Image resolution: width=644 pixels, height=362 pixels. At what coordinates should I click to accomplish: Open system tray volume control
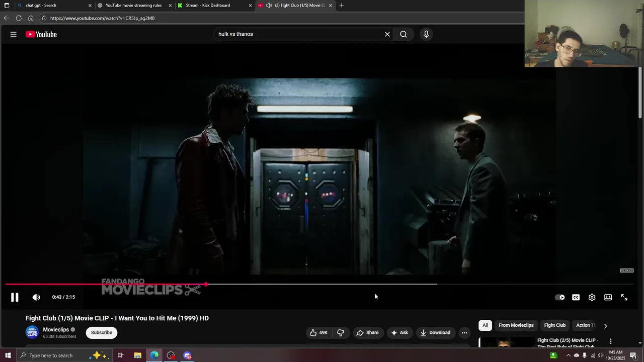click(600, 355)
